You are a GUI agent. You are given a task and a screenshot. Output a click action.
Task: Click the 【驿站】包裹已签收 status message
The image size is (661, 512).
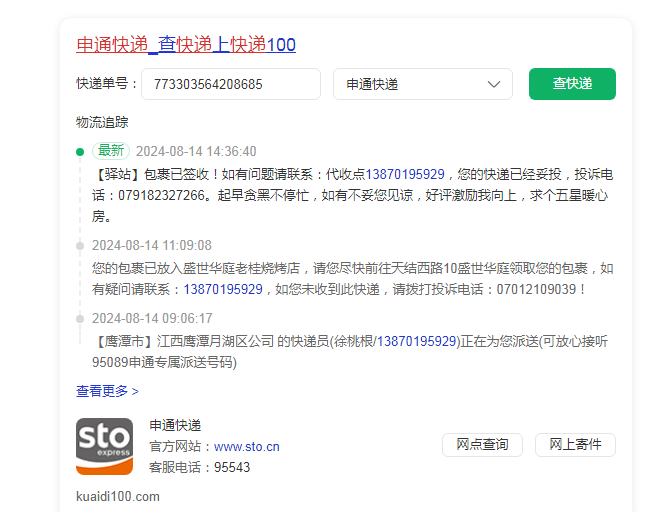click(x=352, y=195)
